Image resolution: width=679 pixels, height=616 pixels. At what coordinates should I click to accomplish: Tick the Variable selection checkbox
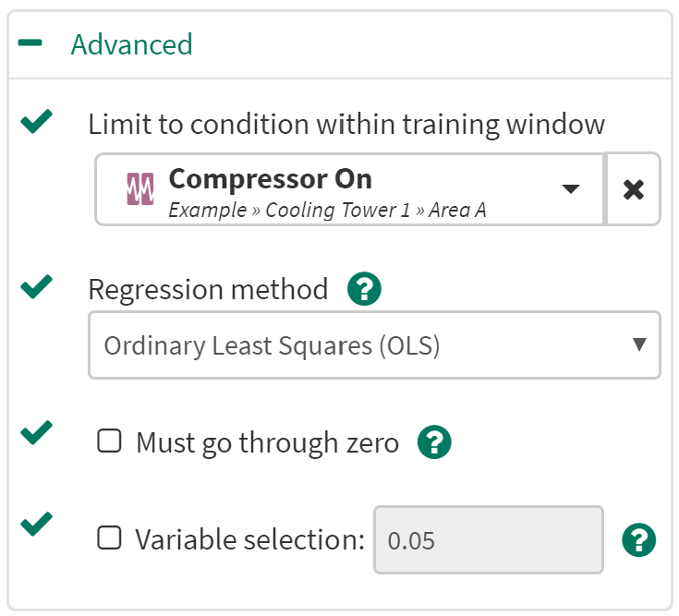coord(110,538)
